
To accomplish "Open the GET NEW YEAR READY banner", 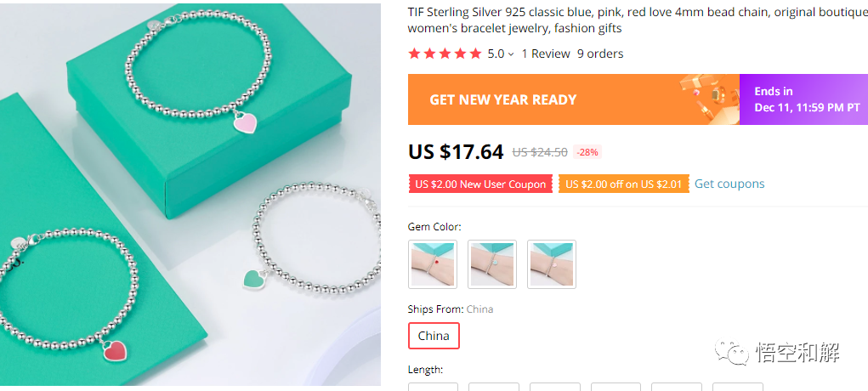I will click(502, 99).
